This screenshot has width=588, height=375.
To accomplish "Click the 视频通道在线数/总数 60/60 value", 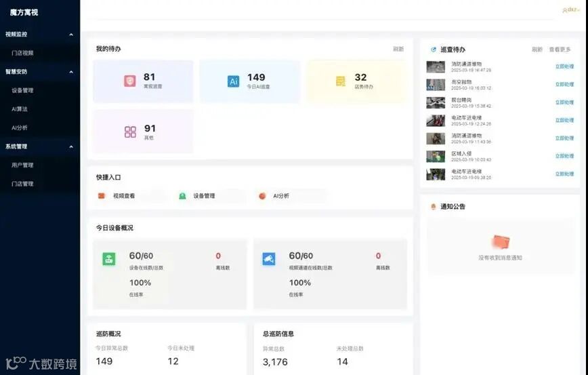I will click(x=301, y=256).
